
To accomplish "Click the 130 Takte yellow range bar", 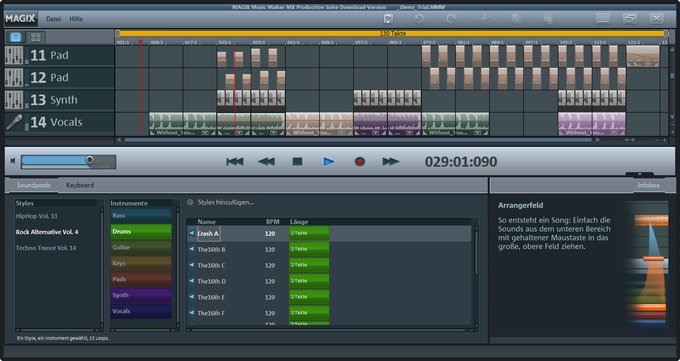I will pyautogui.click(x=392, y=33).
